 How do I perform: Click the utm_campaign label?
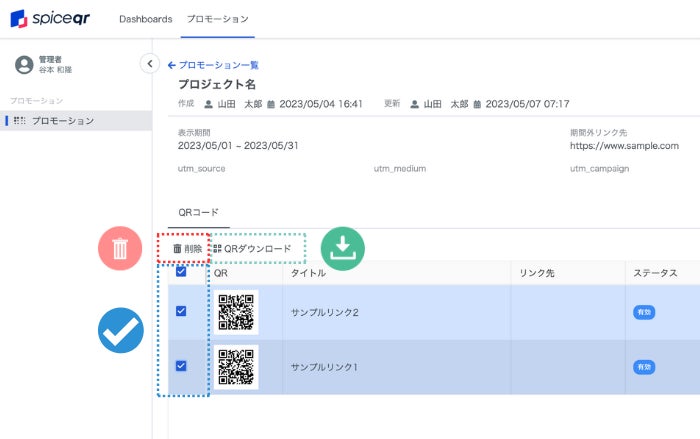click(x=599, y=168)
